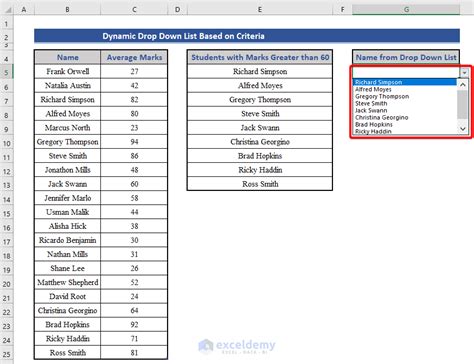
Task: Select cell containing Natalia Austin
Action: [x=67, y=85]
